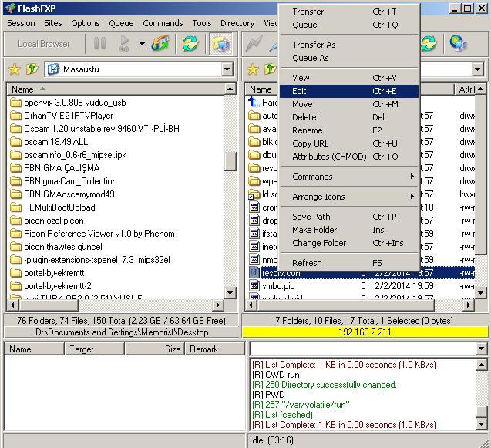491x448 pixels.
Task: Expand the Arrange Icons submenu
Action: pyautogui.click(x=349, y=197)
